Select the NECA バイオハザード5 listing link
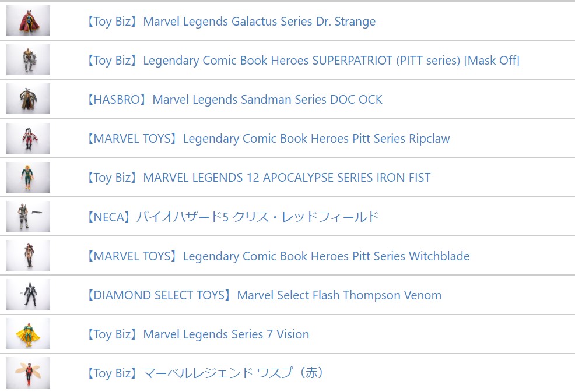Image resolution: width=575 pixels, height=392 pixels. pos(233,217)
